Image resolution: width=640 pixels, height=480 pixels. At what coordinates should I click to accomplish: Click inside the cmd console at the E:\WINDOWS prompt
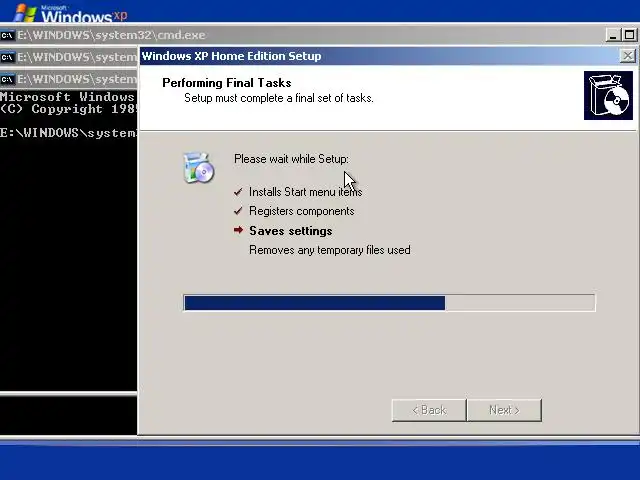click(69, 133)
